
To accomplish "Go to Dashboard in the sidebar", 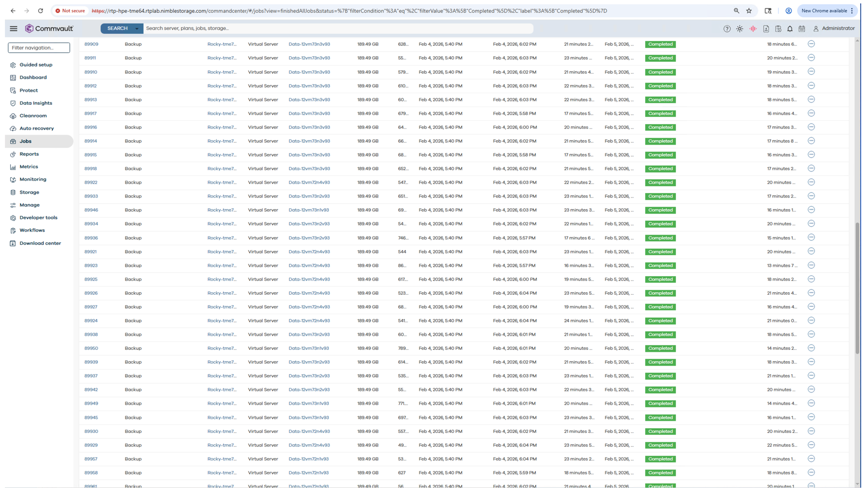I will (33, 78).
